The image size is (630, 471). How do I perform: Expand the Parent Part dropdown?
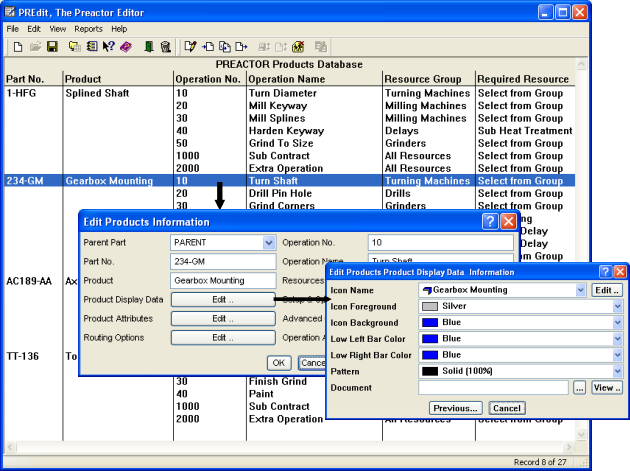(269, 243)
